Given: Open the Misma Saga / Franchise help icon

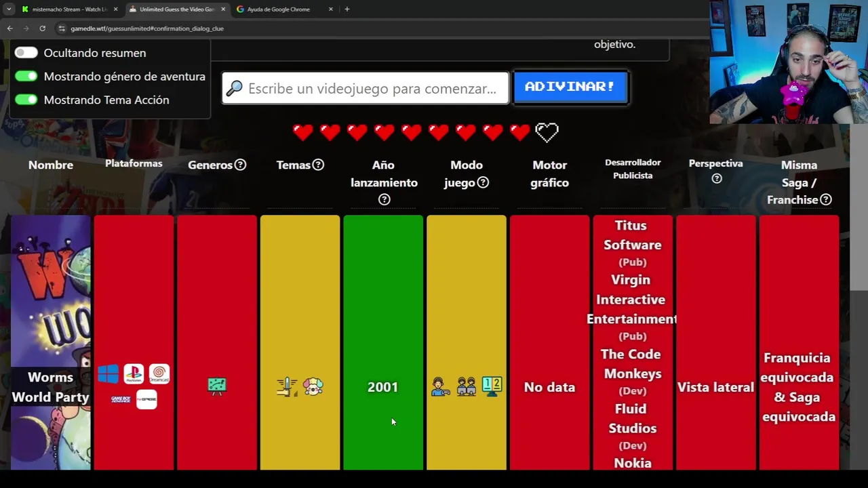Looking at the screenshot, I should click(826, 199).
